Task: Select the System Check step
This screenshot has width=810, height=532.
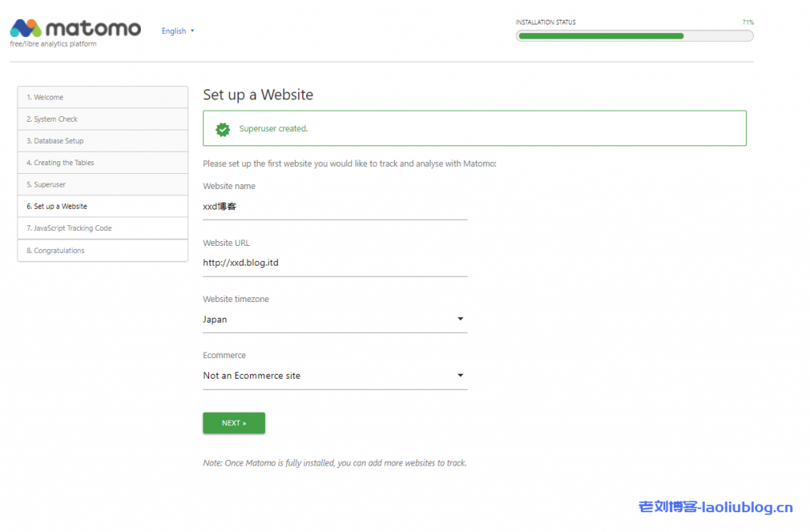Action: point(103,119)
